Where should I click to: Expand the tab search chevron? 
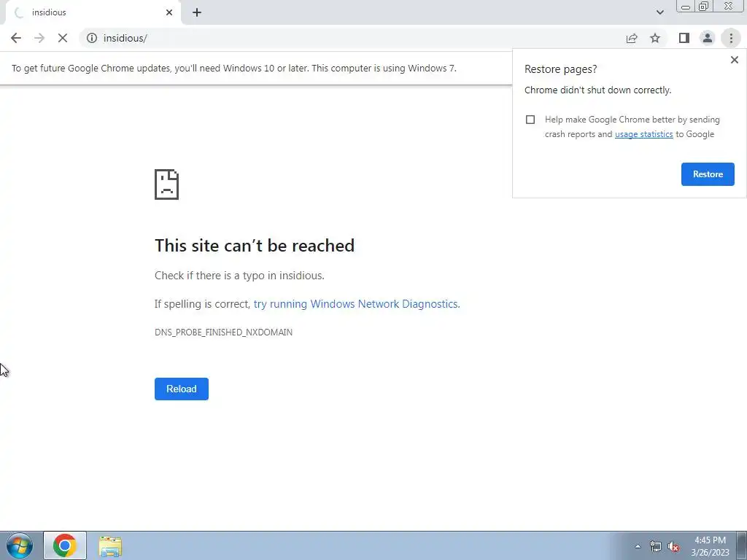tap(659, 12)
